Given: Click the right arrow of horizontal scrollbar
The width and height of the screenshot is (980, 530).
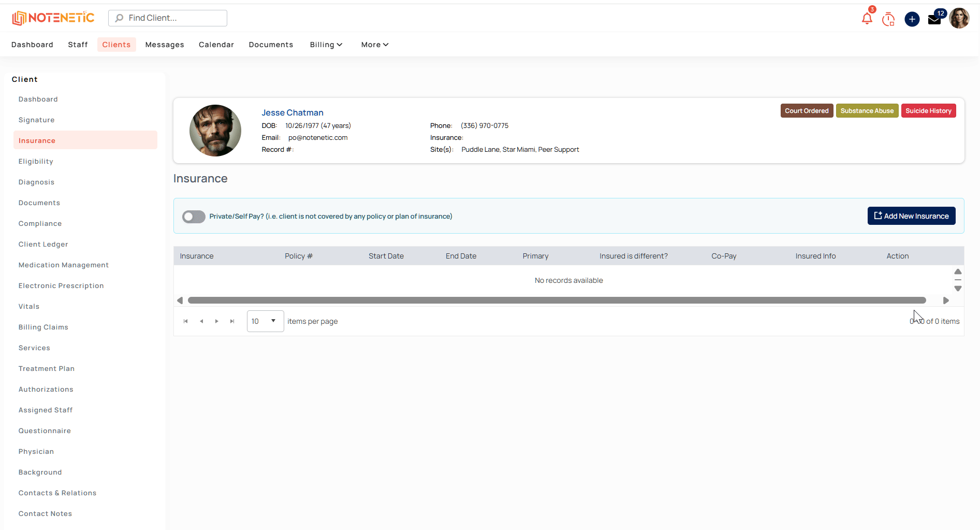Looking at the screenshot, I should coord(946,300).
